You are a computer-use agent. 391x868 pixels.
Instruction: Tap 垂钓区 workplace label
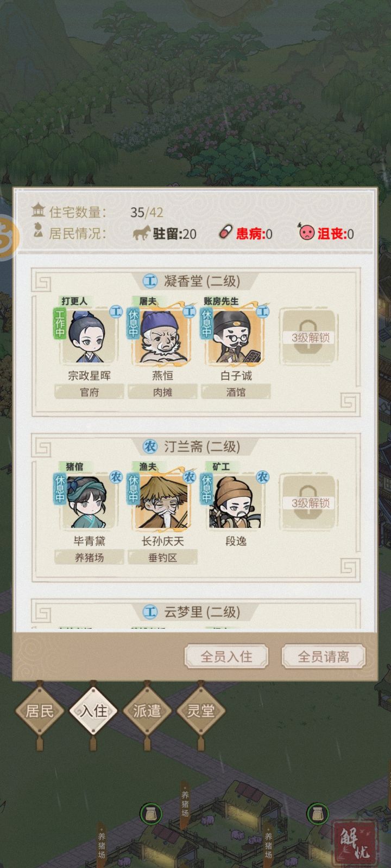click(162, 557)
